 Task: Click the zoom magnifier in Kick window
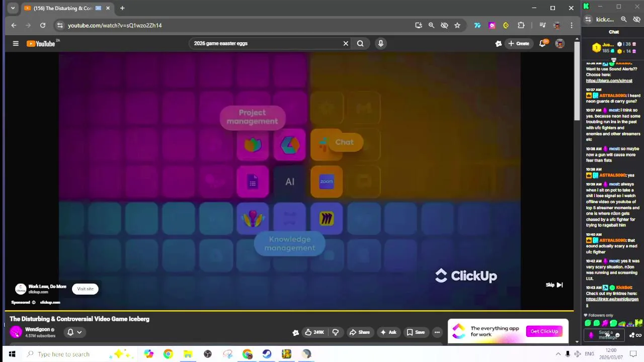click(624, 19)
